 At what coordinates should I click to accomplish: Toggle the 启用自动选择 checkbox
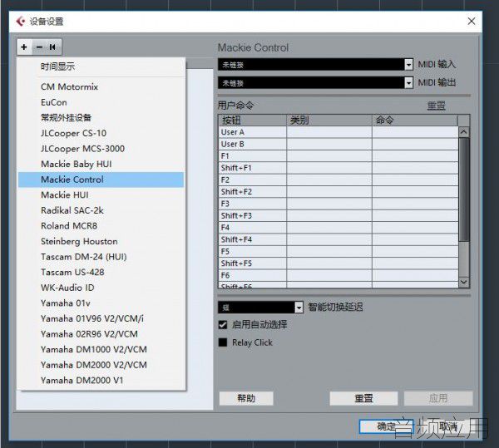tap(223, 325)
